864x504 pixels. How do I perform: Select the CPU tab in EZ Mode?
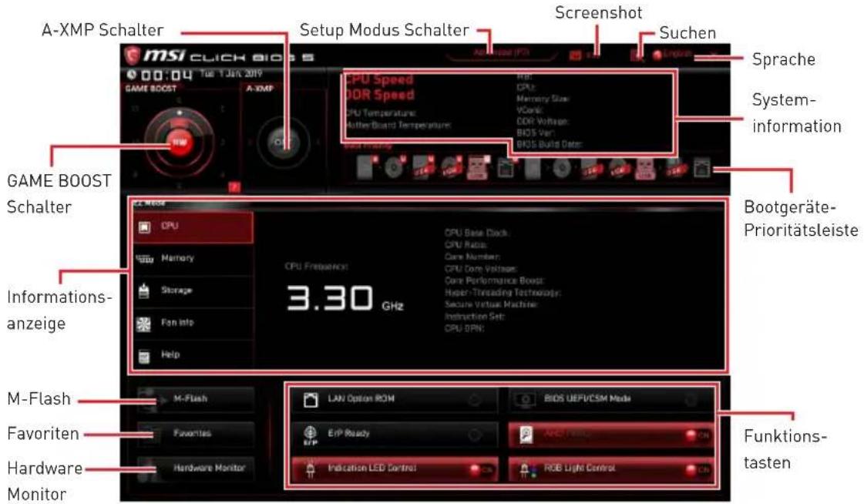tap(193, 227)
